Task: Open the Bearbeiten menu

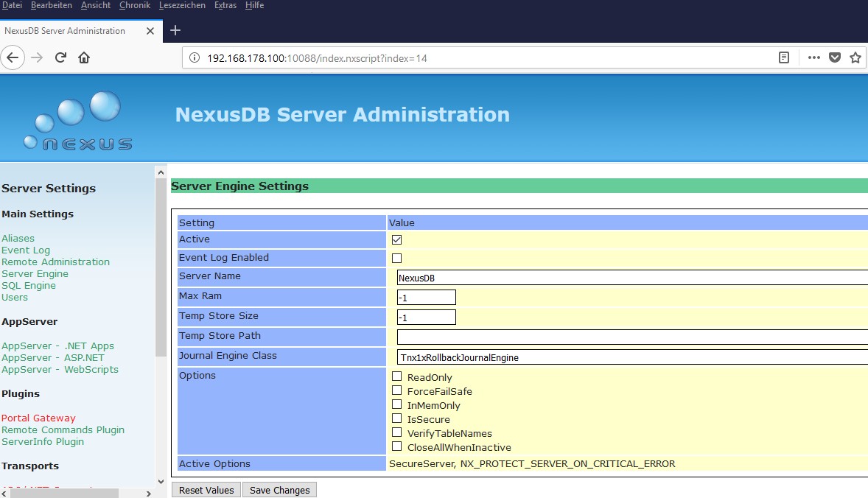Action: point(52,5)
